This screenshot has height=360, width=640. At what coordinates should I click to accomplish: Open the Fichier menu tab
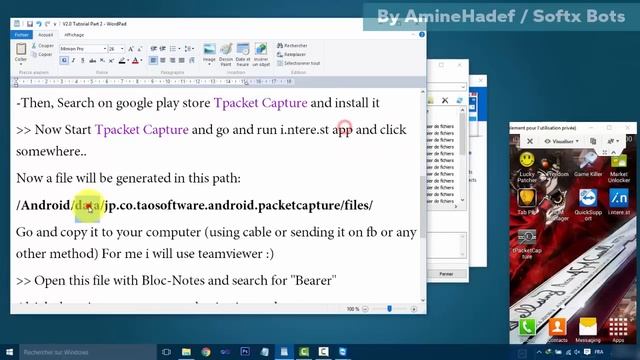tap(21, 35)
